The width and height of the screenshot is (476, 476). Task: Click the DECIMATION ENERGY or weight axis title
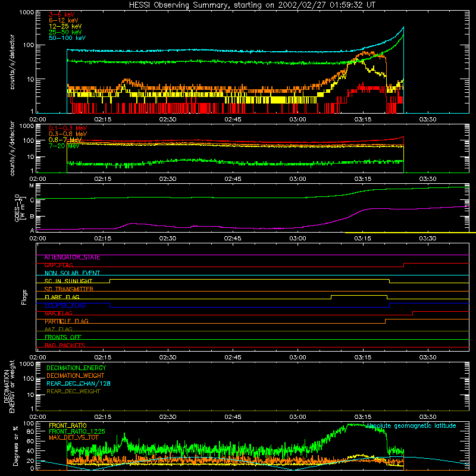tap(9, 386)
